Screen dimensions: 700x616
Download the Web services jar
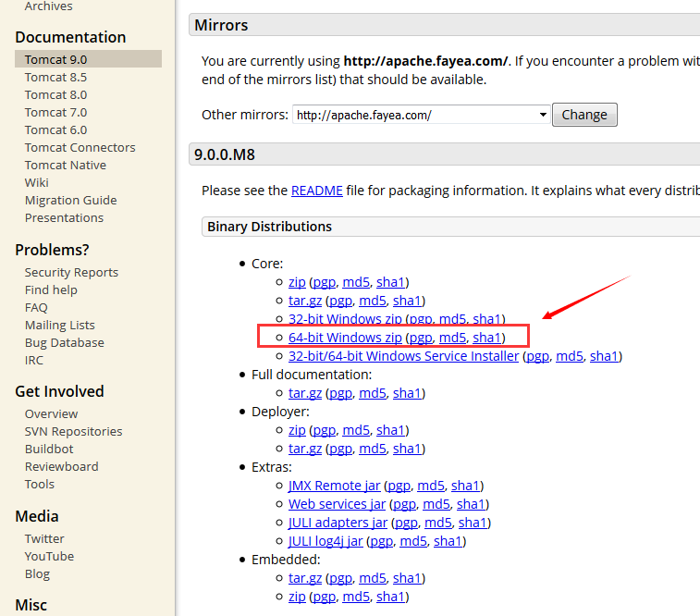(x=337, y=504)
